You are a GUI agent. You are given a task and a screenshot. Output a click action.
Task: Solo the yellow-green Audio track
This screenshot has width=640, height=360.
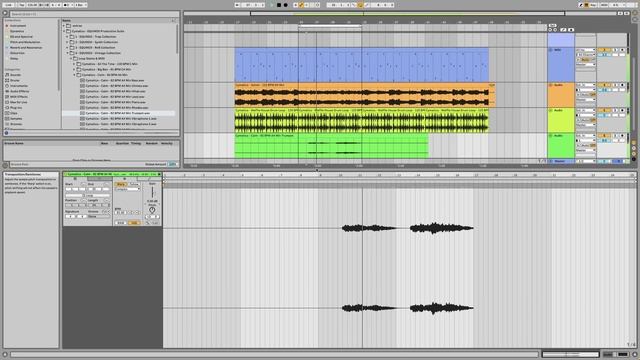click(x=615, y=110)
